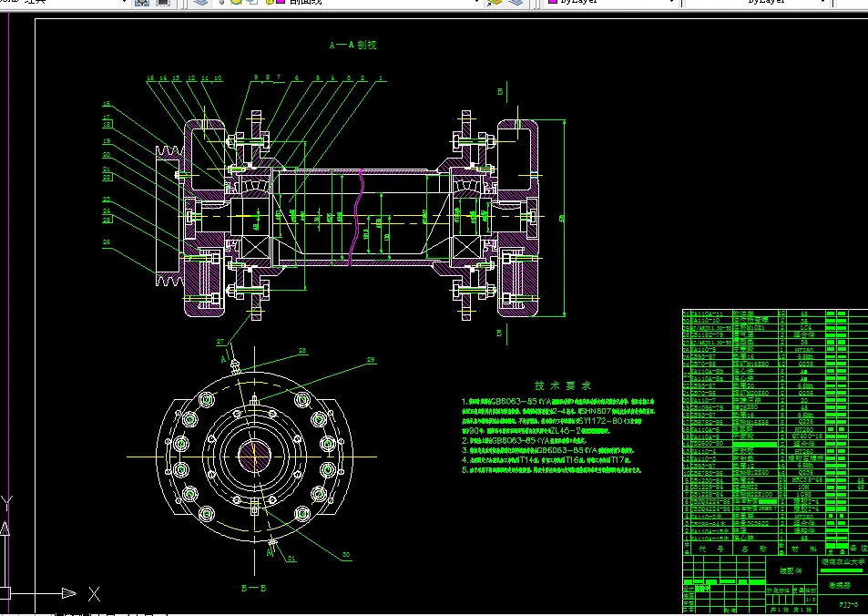868x616 pixels.
Task: Pick part balloon number 2
Action: pos(363,78)
